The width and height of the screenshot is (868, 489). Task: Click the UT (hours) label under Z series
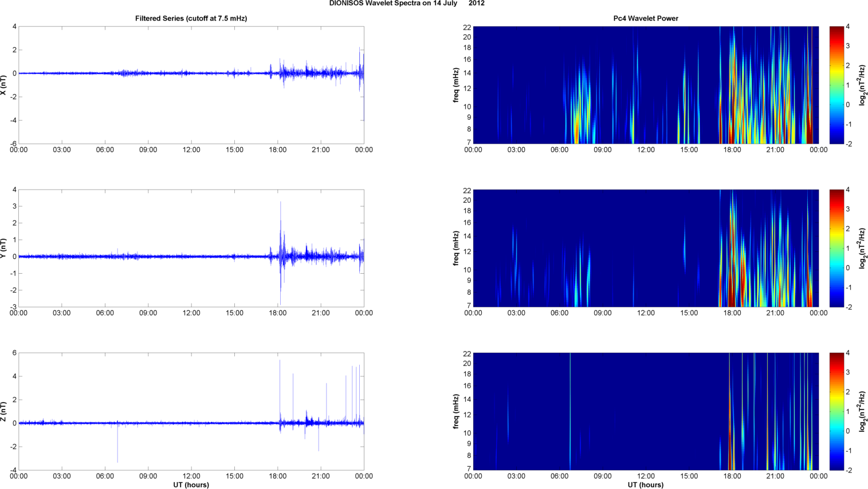191,485
